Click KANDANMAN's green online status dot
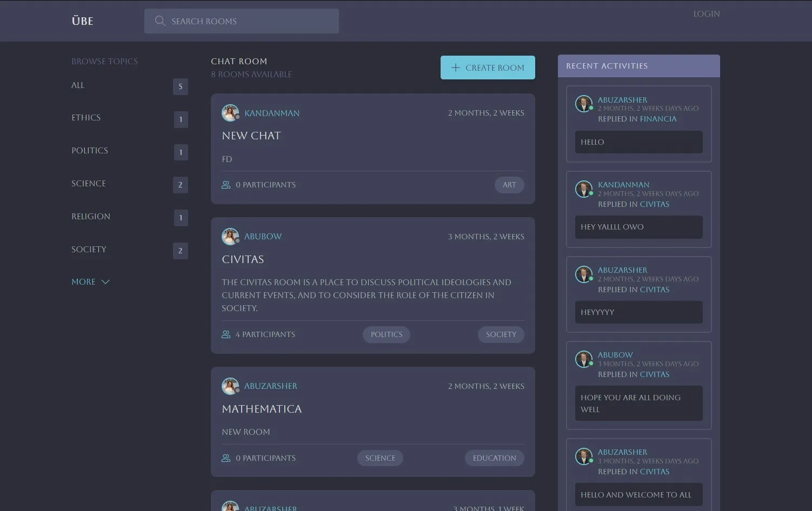812x511 pixels. click(591, 193)
